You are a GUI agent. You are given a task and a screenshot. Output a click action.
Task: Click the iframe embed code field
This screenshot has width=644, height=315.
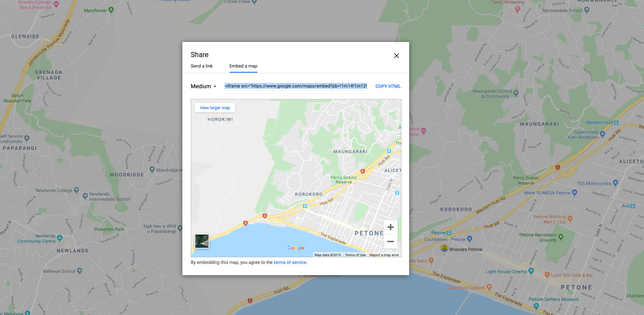(x=296, y=86)
